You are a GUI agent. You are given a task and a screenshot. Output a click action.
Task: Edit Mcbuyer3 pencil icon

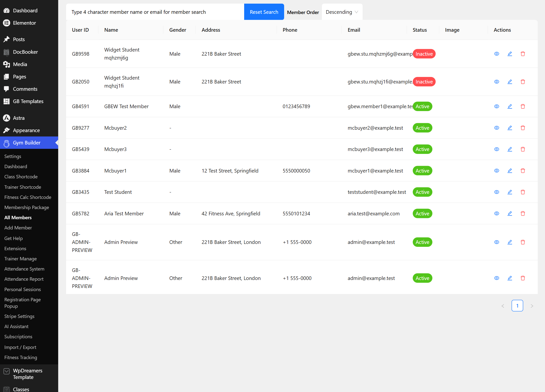510,149
